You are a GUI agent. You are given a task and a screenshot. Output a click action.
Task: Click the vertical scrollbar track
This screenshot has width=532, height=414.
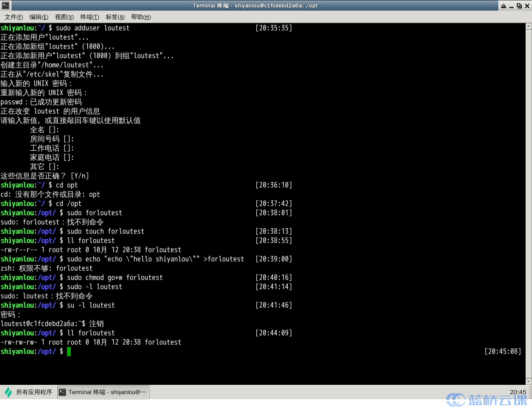529,204
